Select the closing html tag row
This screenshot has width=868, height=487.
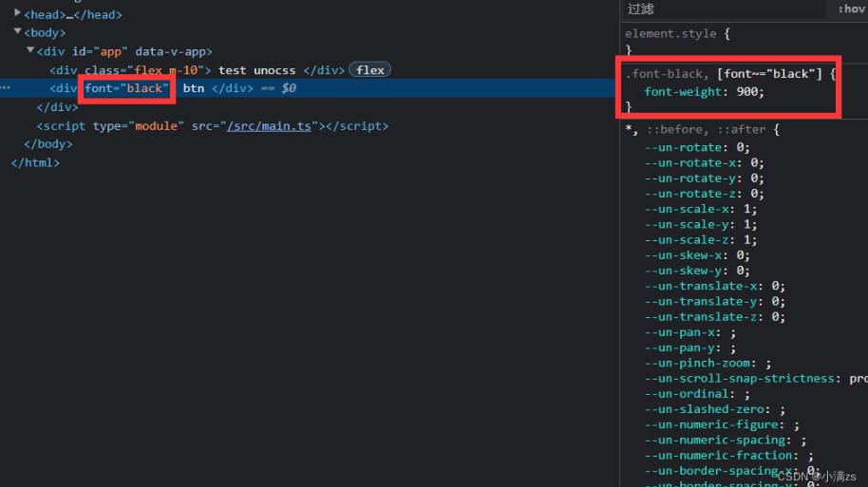pyautogui.click(x=35, y=162)
